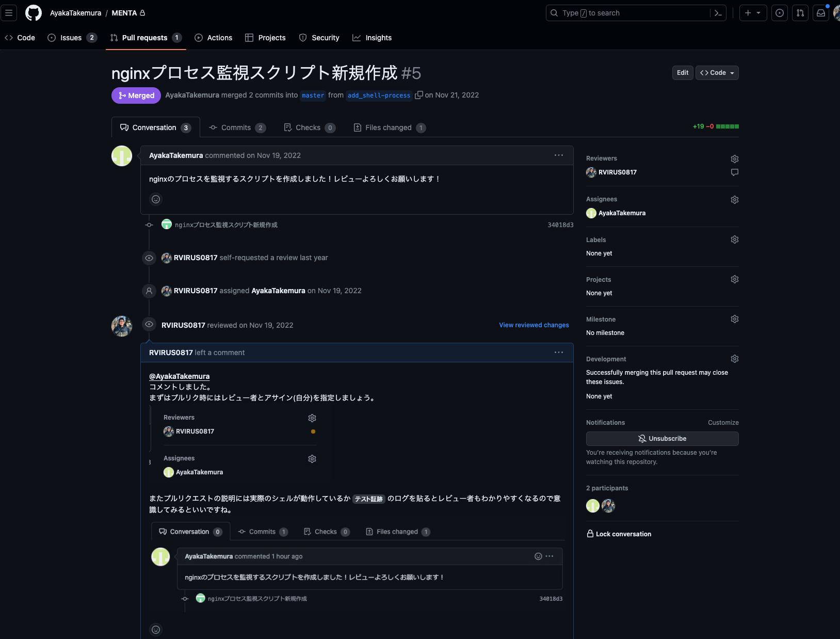Open the global navigation hamburger menu
The image size is (840, 639).
coord(9,13)
